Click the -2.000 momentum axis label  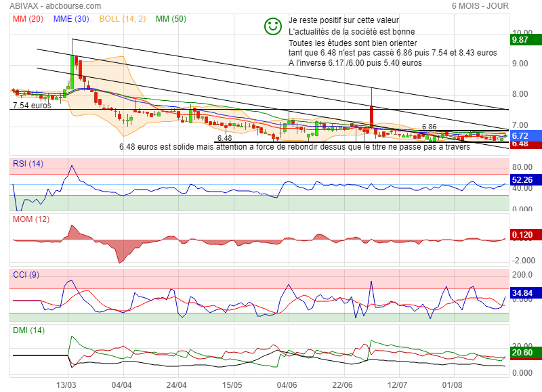point(523,261)
